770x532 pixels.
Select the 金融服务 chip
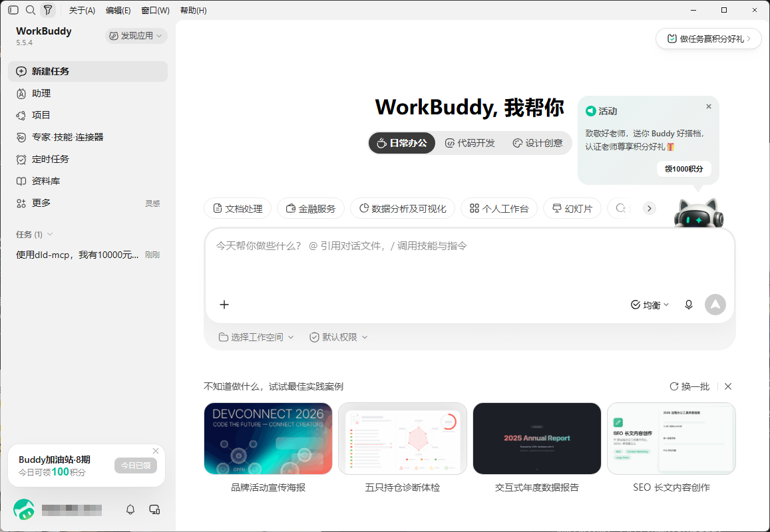311,209
